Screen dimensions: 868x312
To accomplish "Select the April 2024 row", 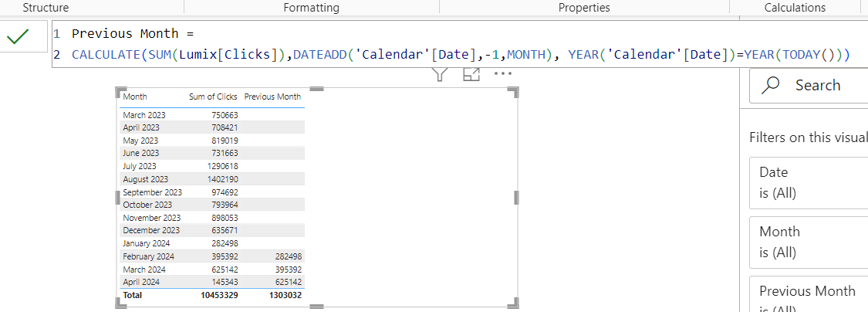I will tap(212, 282).
